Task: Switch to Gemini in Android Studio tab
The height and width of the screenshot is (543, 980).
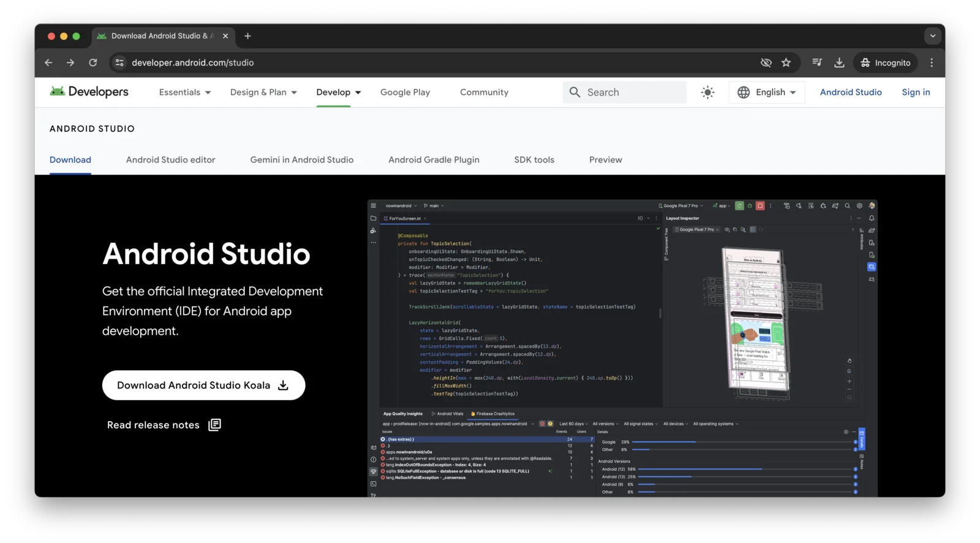Action: pyautogui.click(x=302, y=160)
